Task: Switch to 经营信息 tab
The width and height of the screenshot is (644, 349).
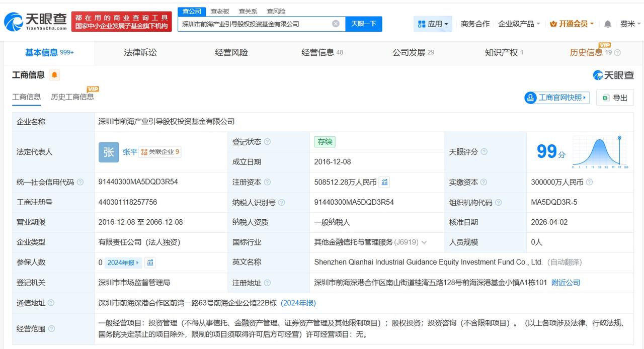Action: point(322,52)
